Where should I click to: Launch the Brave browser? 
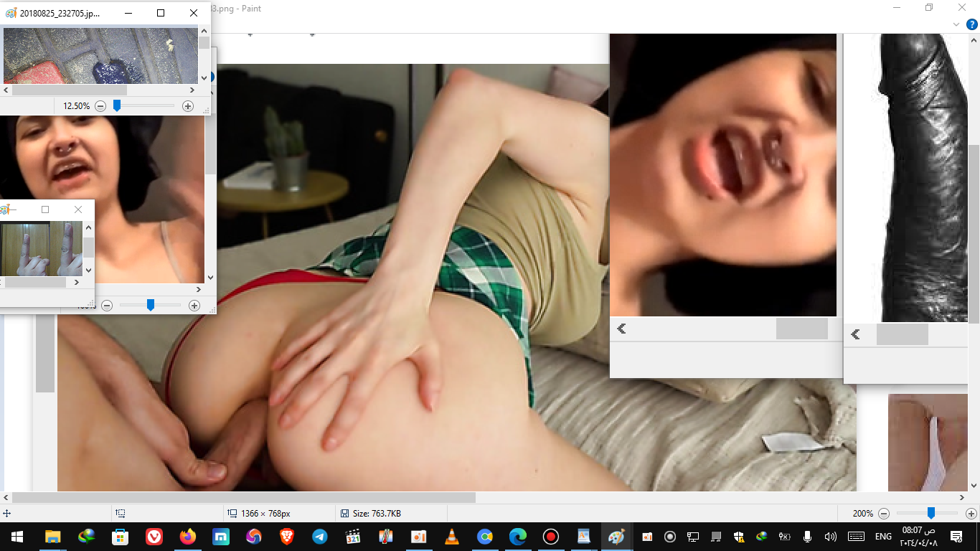[x=286, y=536]
